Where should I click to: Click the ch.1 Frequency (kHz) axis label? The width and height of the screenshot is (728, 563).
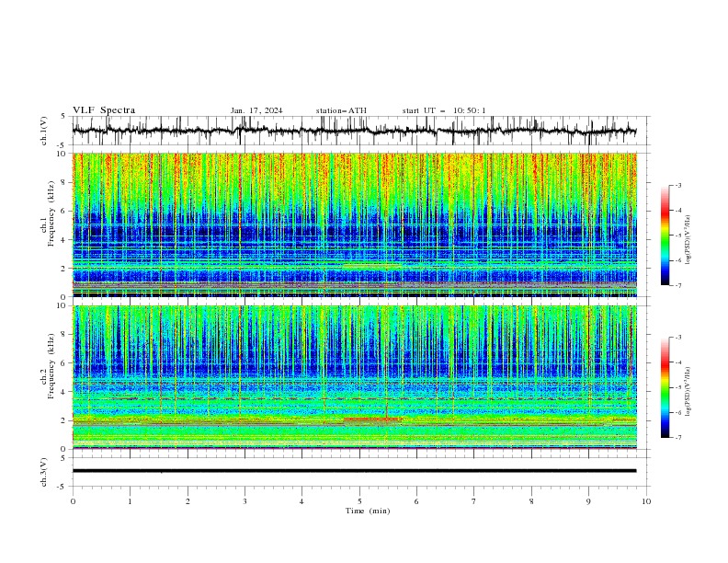point(48,214)
